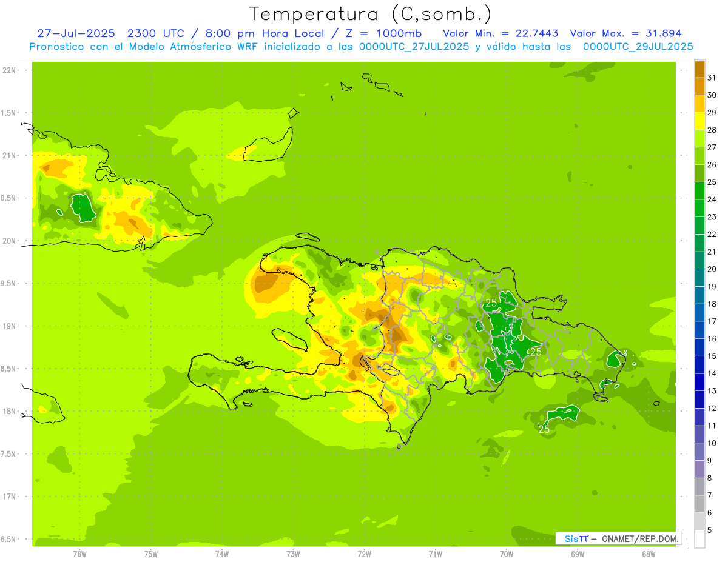Click the 69W longitude axis label
Viewport: 728px width, 562px height.
[x=578, y=554]
